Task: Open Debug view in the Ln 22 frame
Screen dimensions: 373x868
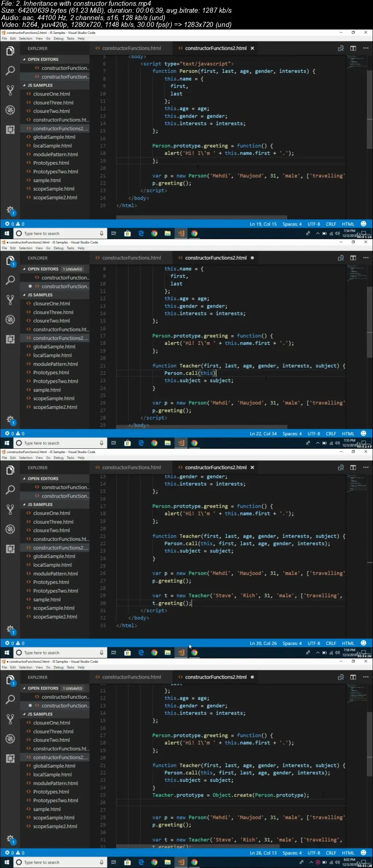Action: pos(10,319)
